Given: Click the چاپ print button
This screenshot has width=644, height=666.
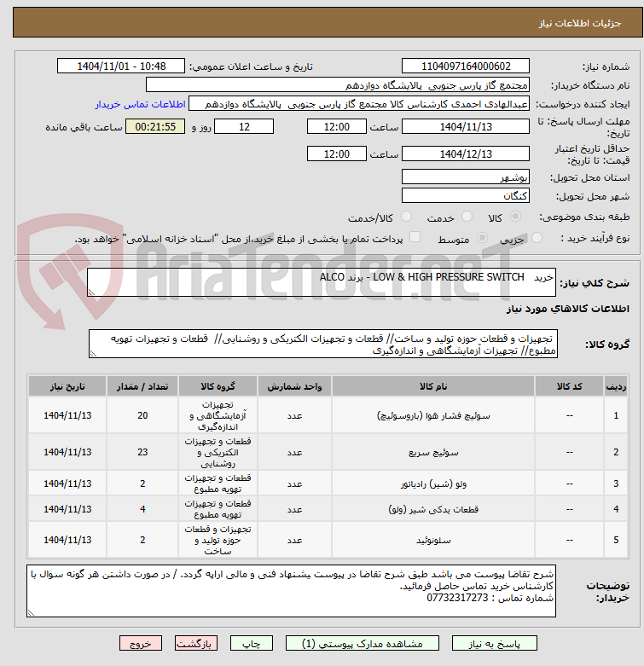Looking at the screenshot, I should click(252, 644).
